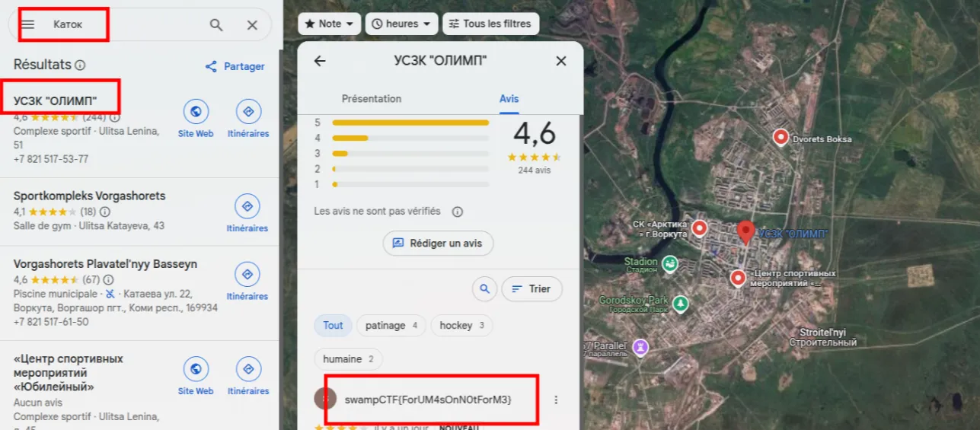Select the Avis tab
The height and width of the screenshot is (430, 980).
(509, 99)
